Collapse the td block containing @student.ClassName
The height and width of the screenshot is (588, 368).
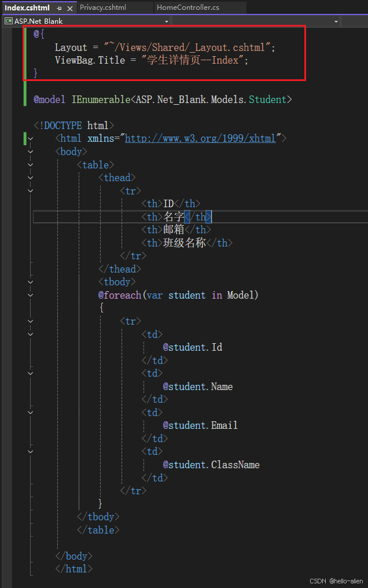pos(31,452)
